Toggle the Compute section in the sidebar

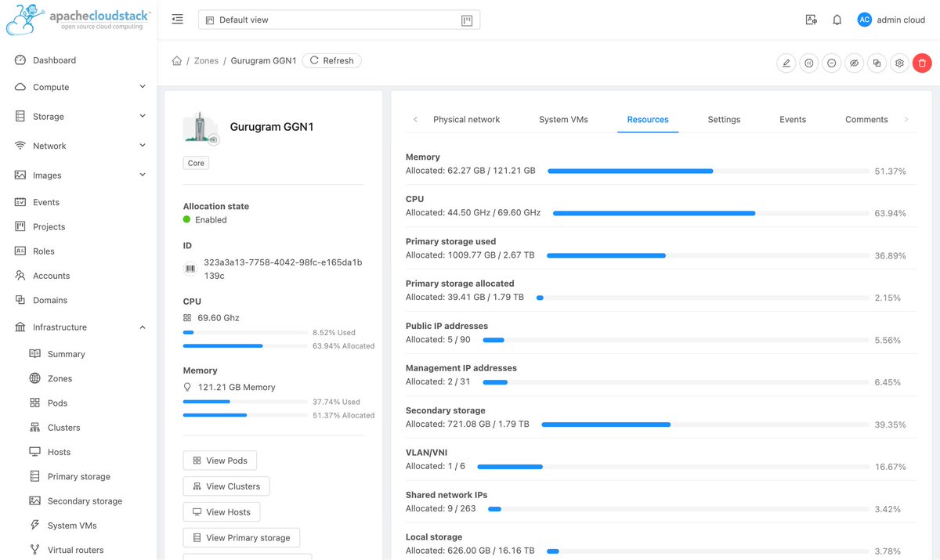click(50, 86)
